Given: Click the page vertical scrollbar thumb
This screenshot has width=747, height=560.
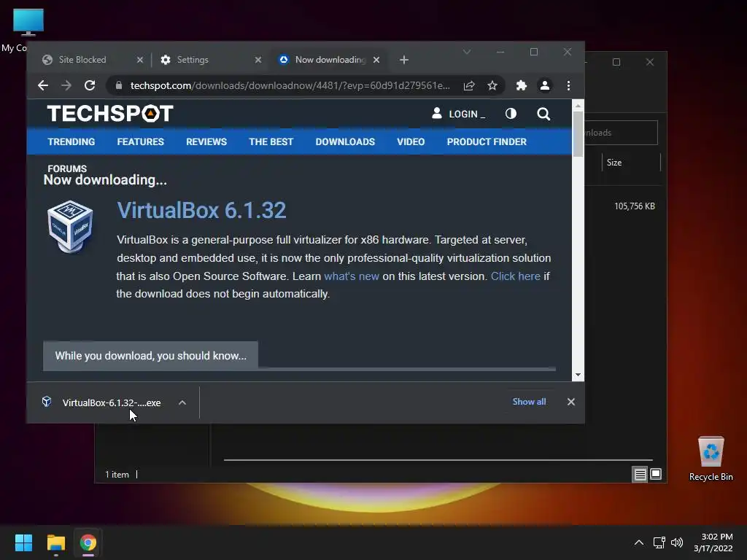Looking at the screenshot, I should (x=578, y=134).
